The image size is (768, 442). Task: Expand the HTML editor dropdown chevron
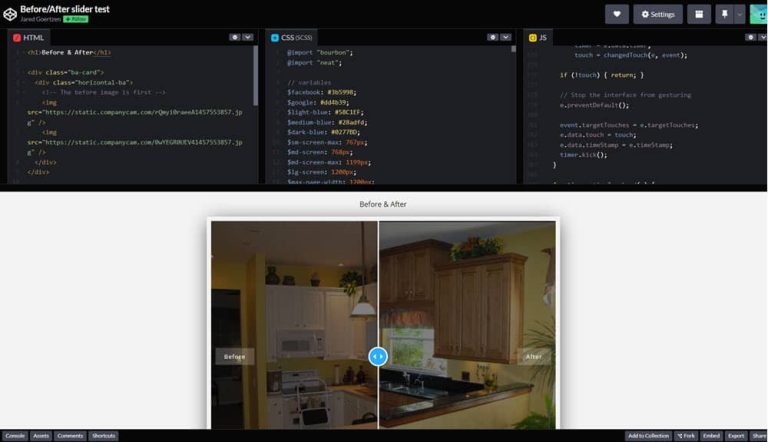coord(248,37)
